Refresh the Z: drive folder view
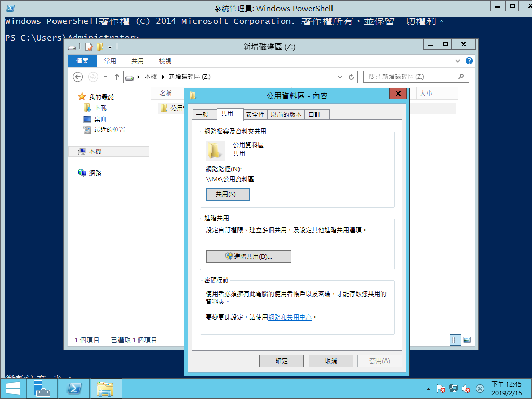This screenshot has width=532, height=399. tap(351, 77)
